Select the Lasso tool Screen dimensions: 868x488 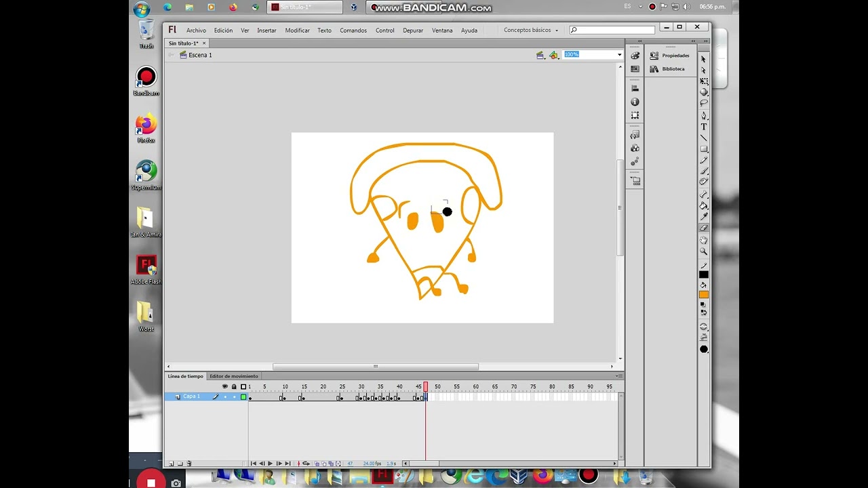click(704, 102)
